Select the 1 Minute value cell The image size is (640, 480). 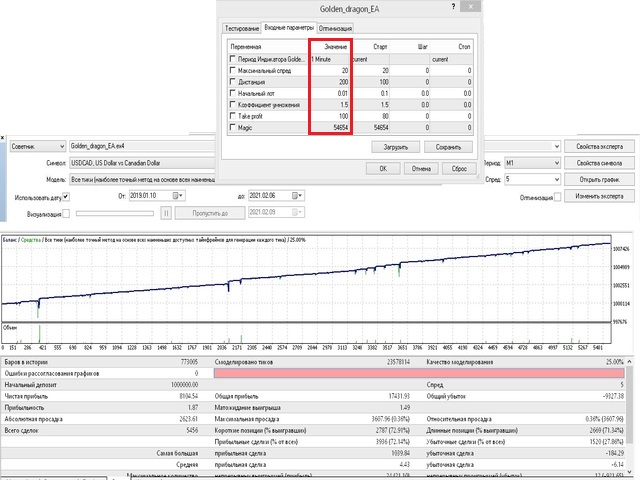pos(330,59)
